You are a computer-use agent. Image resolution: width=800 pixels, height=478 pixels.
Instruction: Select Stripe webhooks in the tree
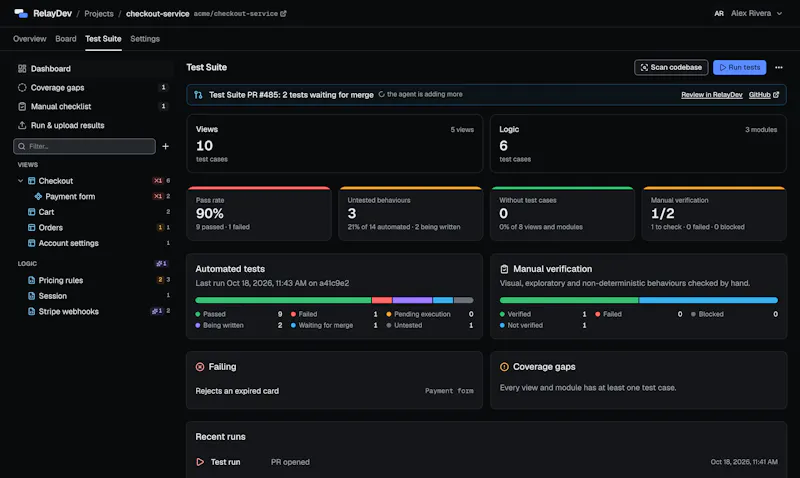(x=68, y=311)
